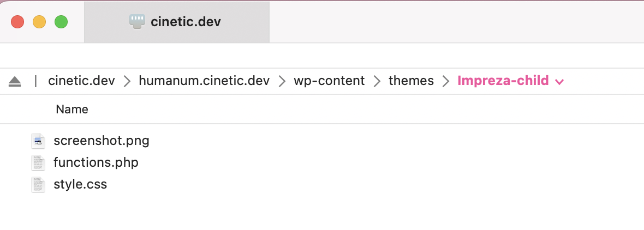Image resolution: width=644 pixels, height=230 pixels.
Task: Go to the wp-content breadcrumb folder
Action: point(329,81)
